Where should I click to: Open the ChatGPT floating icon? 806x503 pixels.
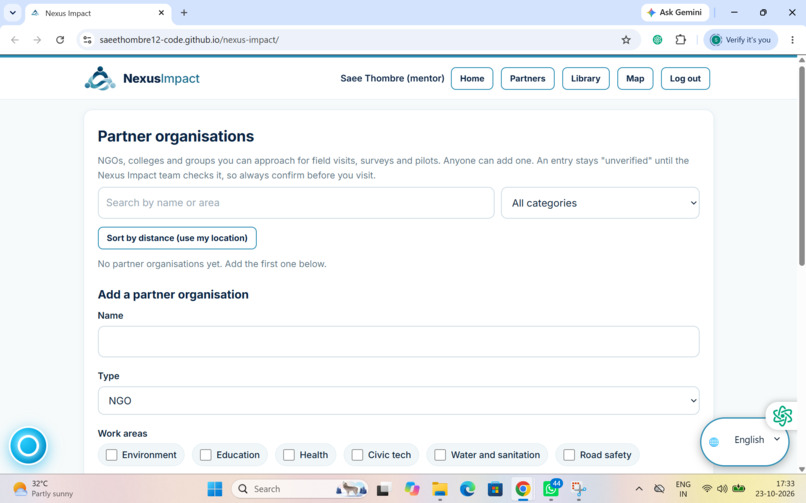[x=782, y=416]
